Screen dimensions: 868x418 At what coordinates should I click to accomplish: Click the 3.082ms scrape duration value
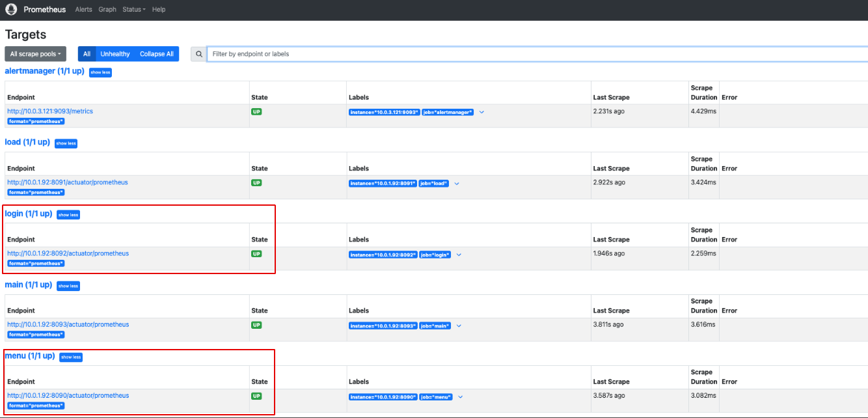(x=703, y=395)
